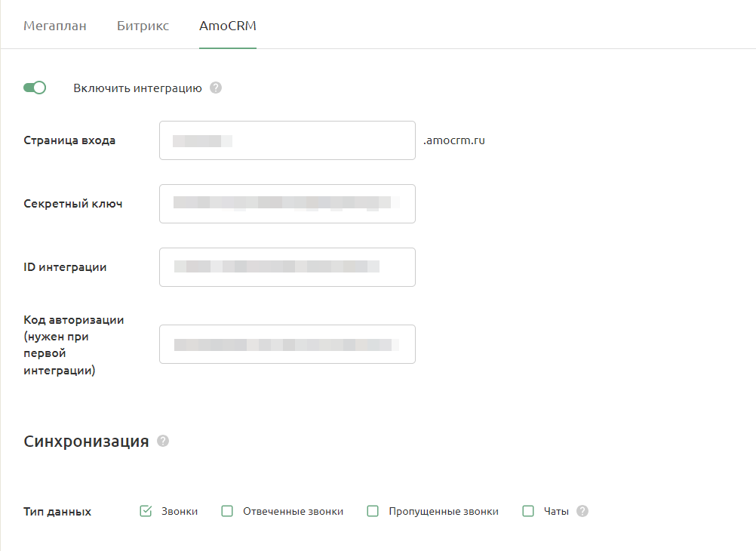756x551 pixels.
Task: Enable the Отвеченные звонки checkbox
Action: [x=227, y=511]
